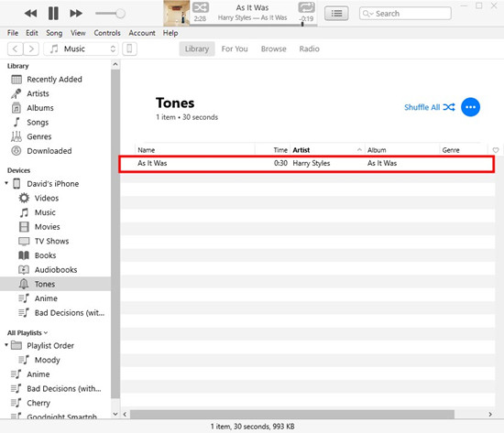
Task: Sort by the Time column header
Action: 280,150
